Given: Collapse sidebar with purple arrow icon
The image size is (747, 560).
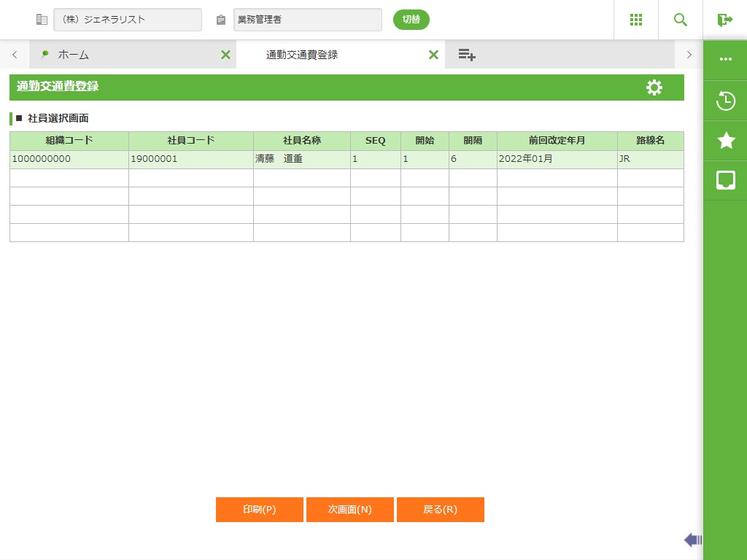Looking at the screenshot, I should coord(692,540).
